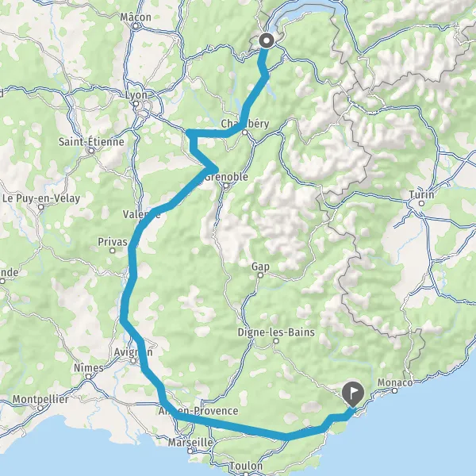Viewport: 476px width, 476px height.
Task: Click the Mâcon city label
Action: (x=136, y=17)
